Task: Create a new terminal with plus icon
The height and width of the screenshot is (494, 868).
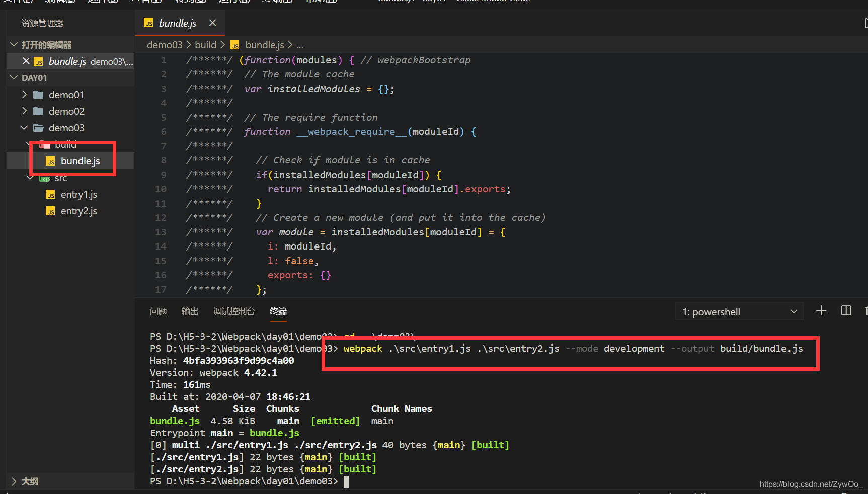Action: click(821, 311)
